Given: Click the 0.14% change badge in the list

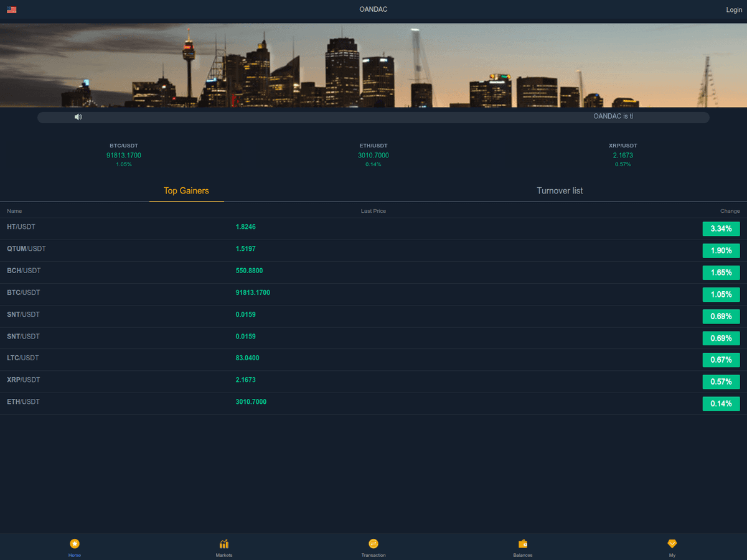Looking at the screenshot, I should coord(721,404).
